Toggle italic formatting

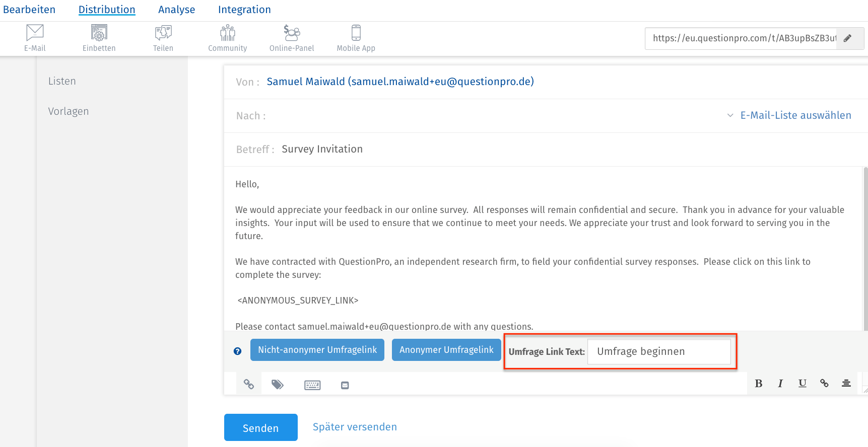coord(780,384)
